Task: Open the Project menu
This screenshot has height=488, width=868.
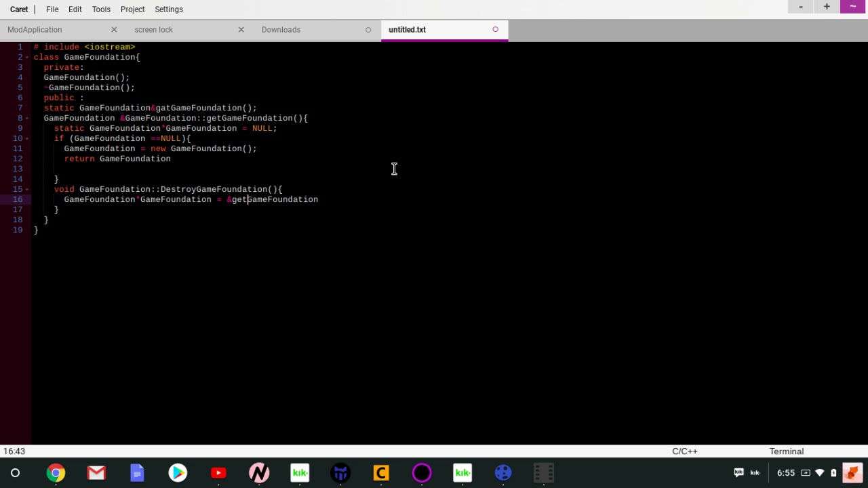Action: tap(132, 9)
